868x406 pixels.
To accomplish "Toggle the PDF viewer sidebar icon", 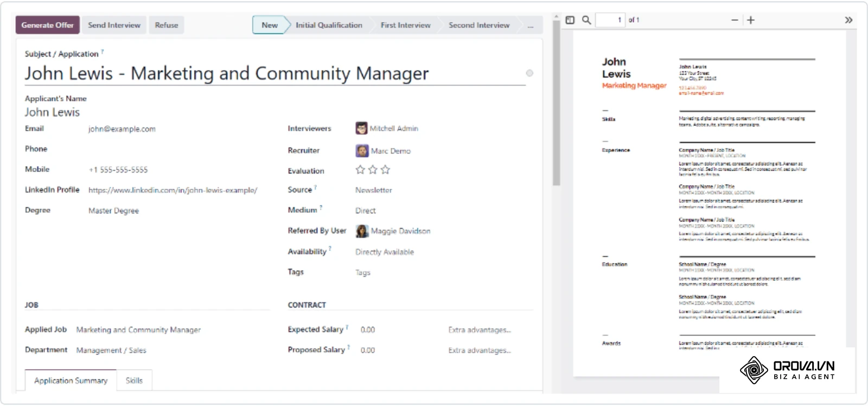I will [x=570, y=20].
